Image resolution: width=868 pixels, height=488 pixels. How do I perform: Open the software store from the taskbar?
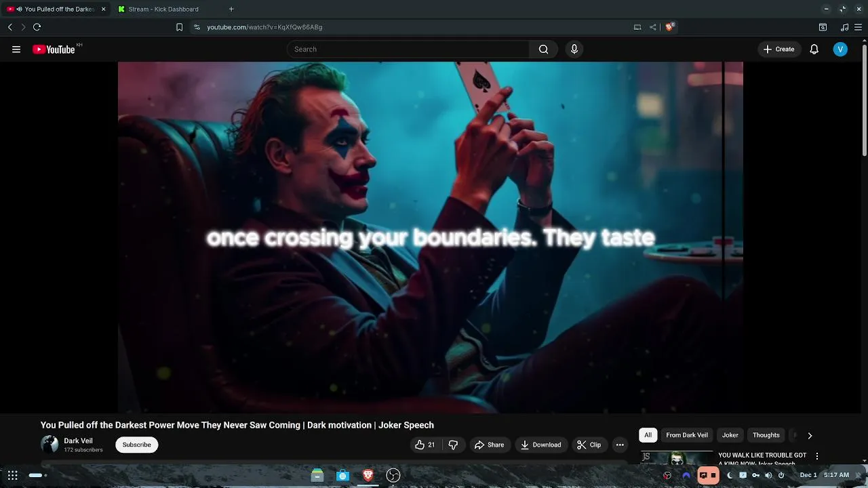point(342,475)
